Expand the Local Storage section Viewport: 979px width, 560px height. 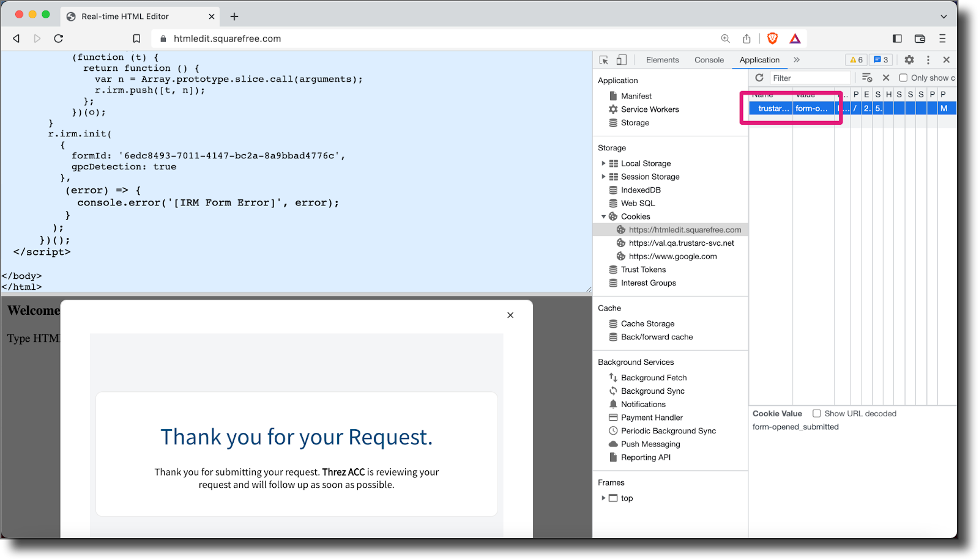tap(604, 163)
